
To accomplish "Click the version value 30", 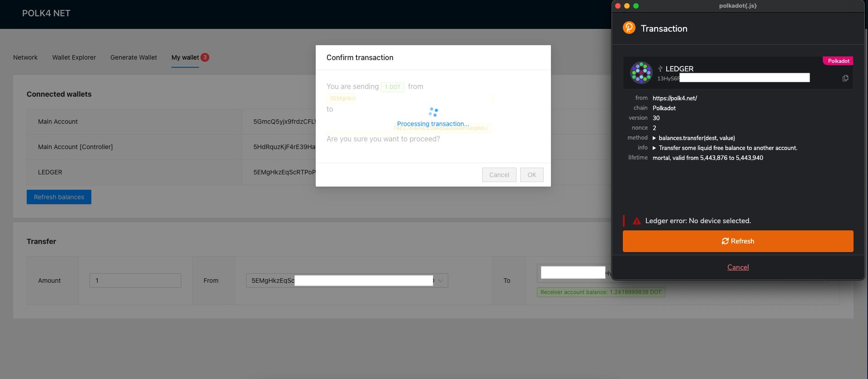I will [x=656, y=118].
